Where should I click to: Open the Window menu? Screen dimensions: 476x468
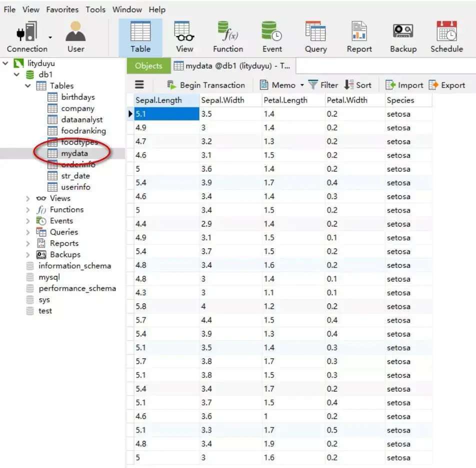(127, 9)
